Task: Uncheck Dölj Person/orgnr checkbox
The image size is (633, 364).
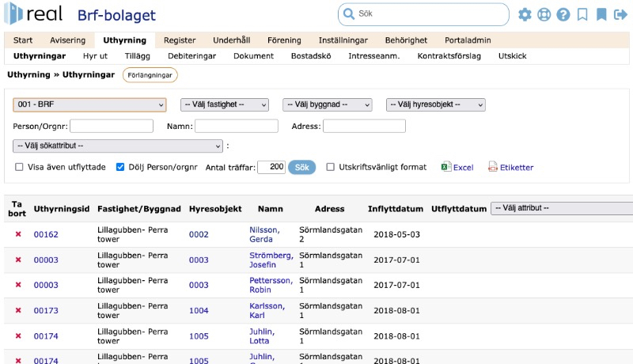Action: [120, 167]
